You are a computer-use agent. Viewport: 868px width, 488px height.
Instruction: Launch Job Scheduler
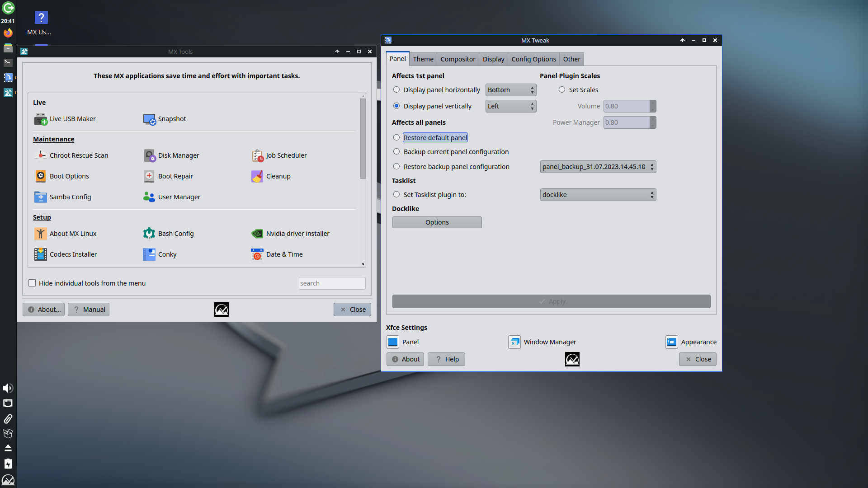point(279,155)
